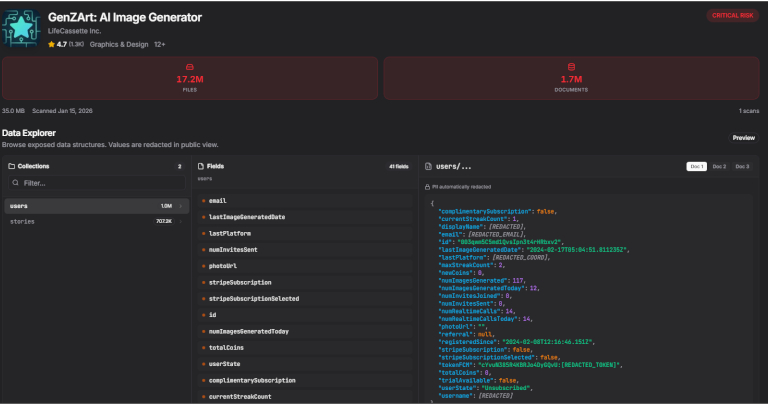Select the users collection row
Image resolution: width=768 pixels, height=405 pixels.
click(x=97, y=206)
